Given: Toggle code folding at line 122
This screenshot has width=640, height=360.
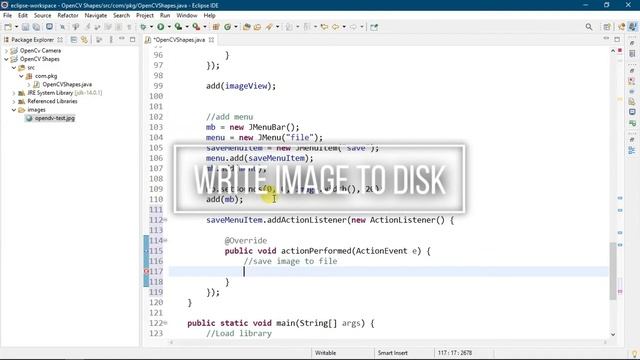Looking at the screenshot, I should (165, 323).
